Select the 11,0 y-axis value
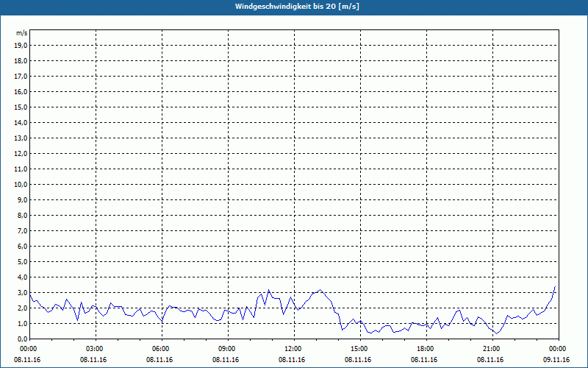Viewport: 588px width, 368px height. tap(21, 169)
